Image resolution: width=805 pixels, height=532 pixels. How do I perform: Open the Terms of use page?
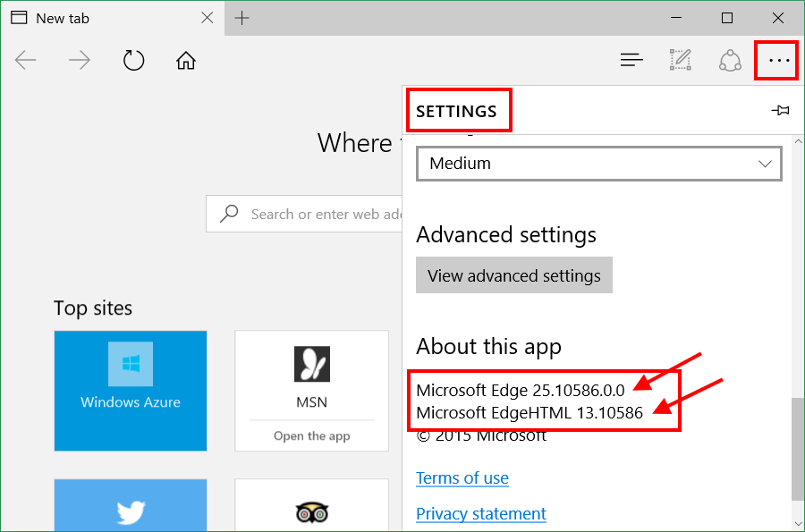click(x=462, y=477)
